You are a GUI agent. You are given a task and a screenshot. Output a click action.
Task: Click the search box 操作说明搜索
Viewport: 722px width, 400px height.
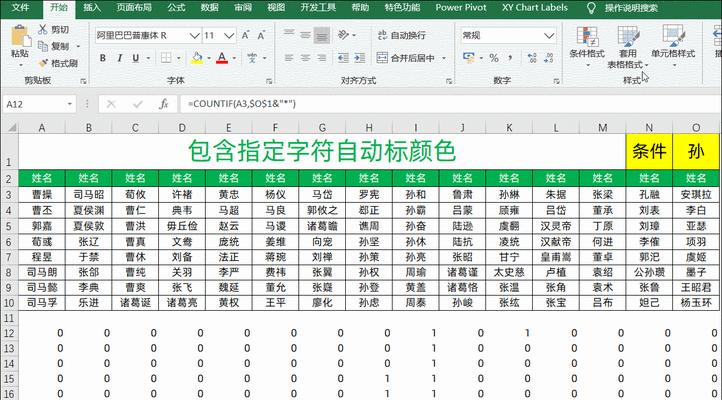[631, 8]
